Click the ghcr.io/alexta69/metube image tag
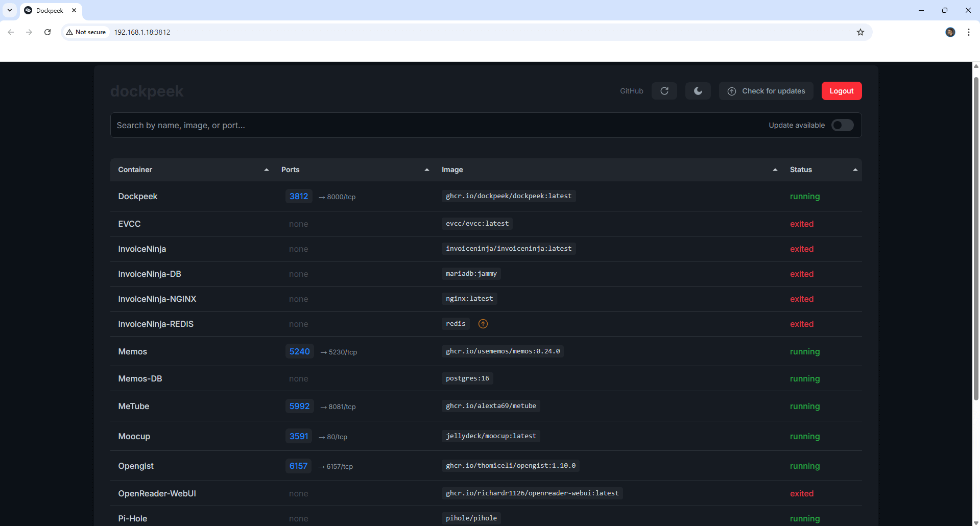The width and height of the screenshot is (980, 526). (491, 406)
